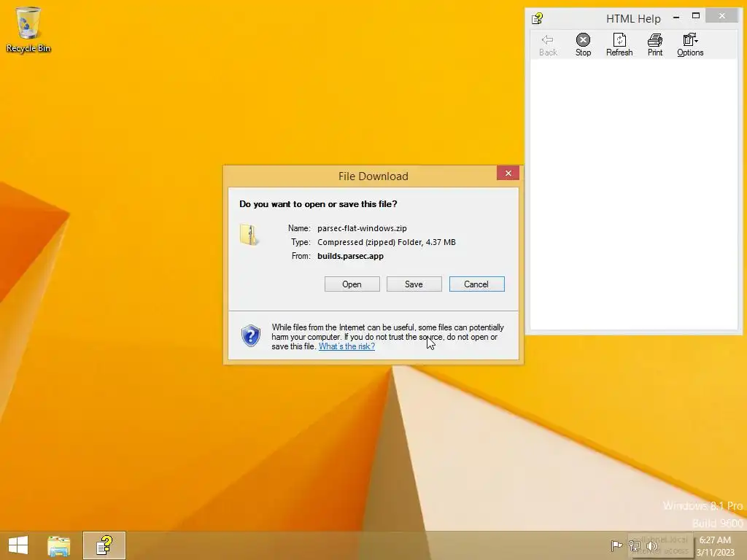
Task: Open Action Center flag in tray
Action: pos(616,545)
